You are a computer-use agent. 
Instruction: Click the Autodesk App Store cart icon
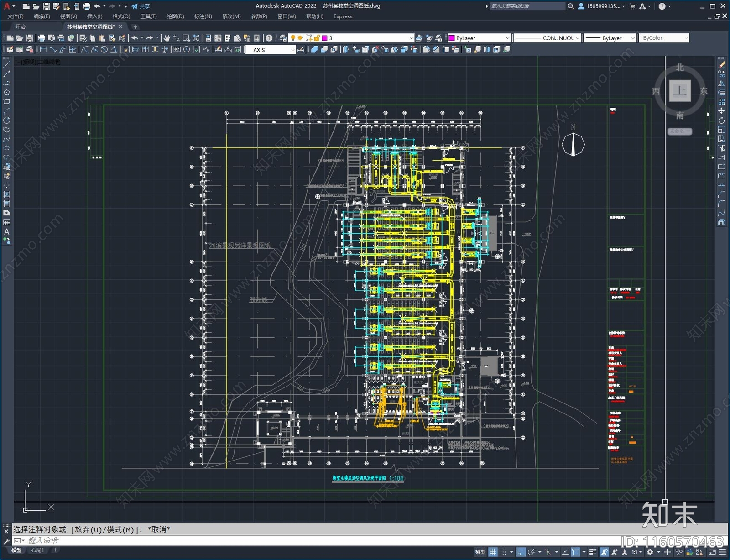632,6
